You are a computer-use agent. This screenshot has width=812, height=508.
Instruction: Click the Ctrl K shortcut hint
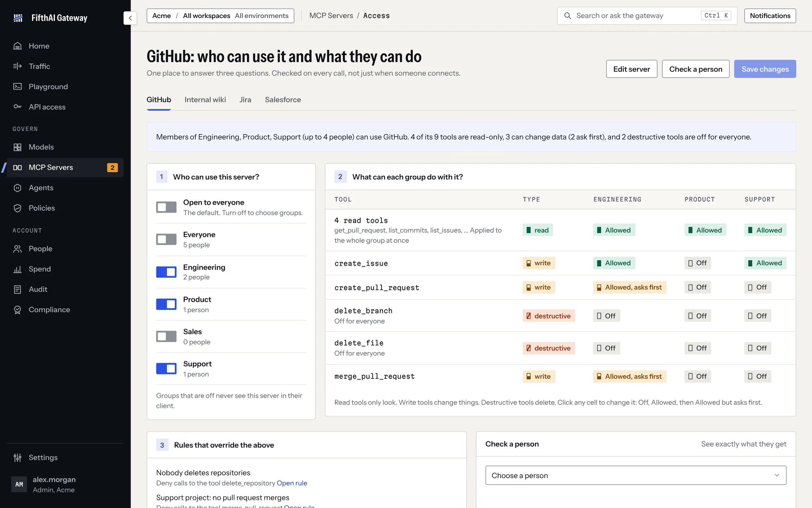pyautogui.click(x=716, y=16)
